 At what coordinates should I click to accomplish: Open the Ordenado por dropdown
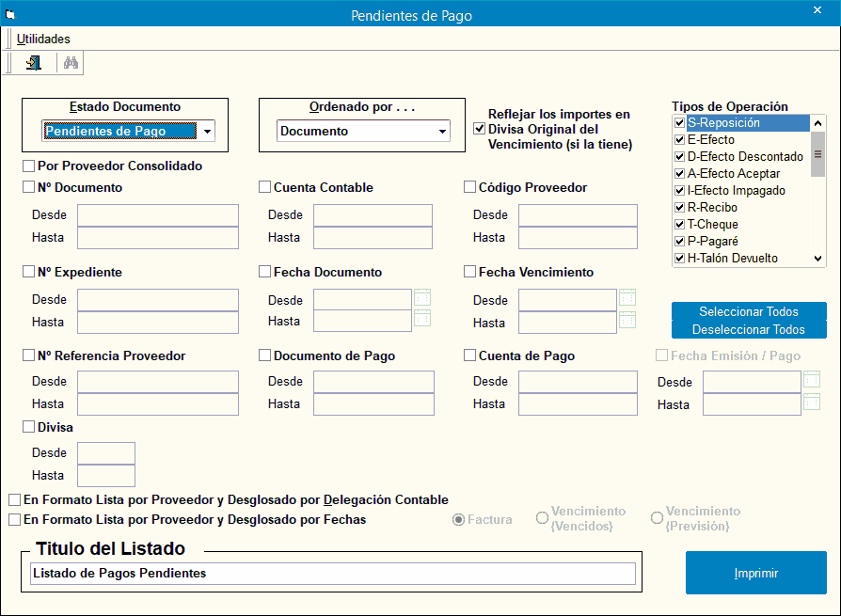pos(442,132)
